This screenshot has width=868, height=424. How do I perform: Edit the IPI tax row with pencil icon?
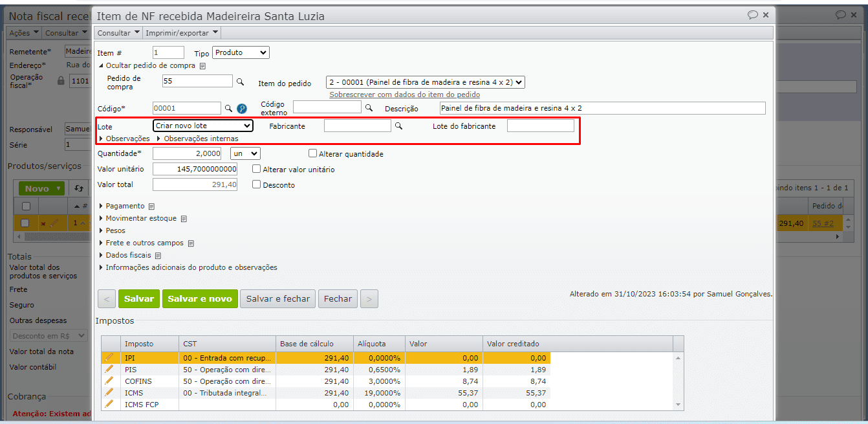click(x=109, y=357)
